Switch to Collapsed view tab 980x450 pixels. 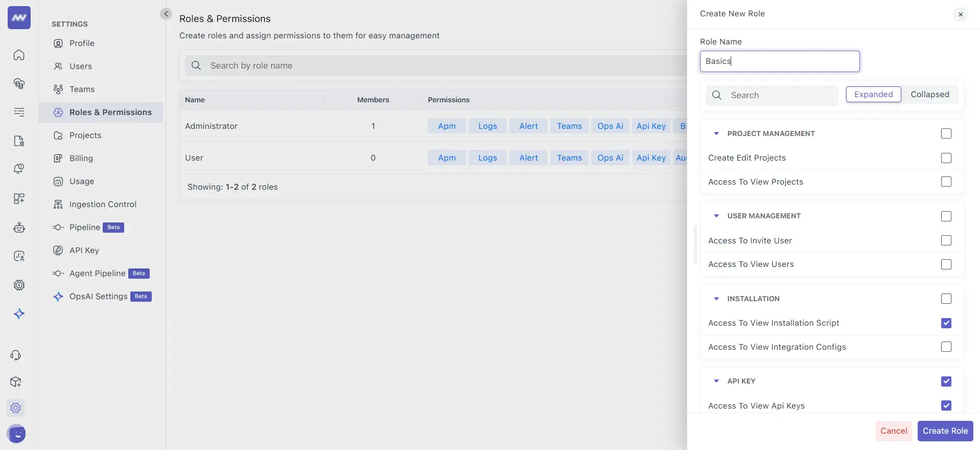(929, 95)
